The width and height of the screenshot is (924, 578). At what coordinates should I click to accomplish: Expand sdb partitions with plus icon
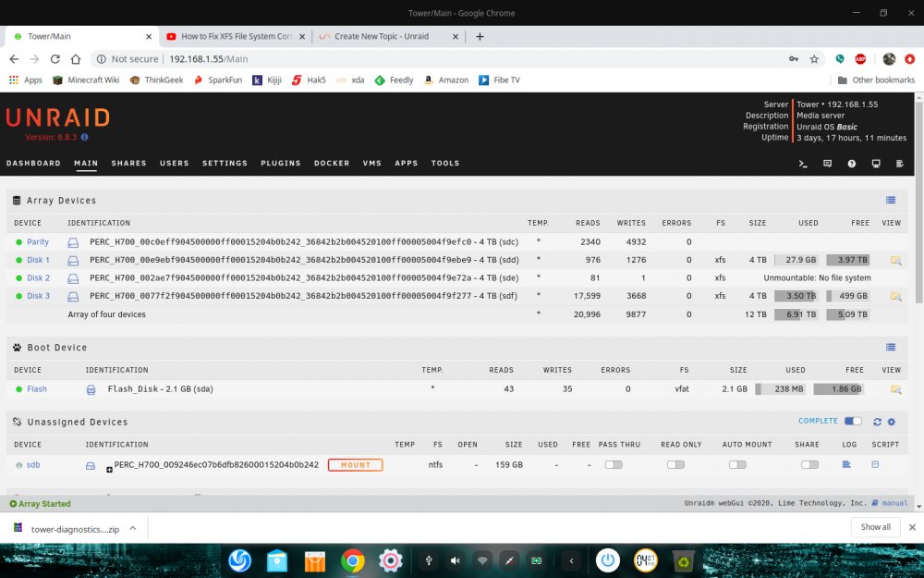[109, 470]
